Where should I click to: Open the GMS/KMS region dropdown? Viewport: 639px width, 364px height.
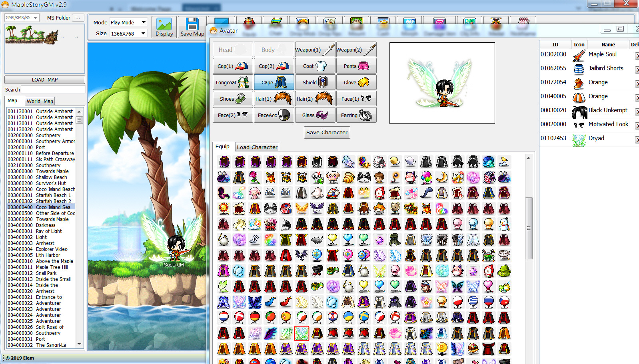[x=22, y=18]
